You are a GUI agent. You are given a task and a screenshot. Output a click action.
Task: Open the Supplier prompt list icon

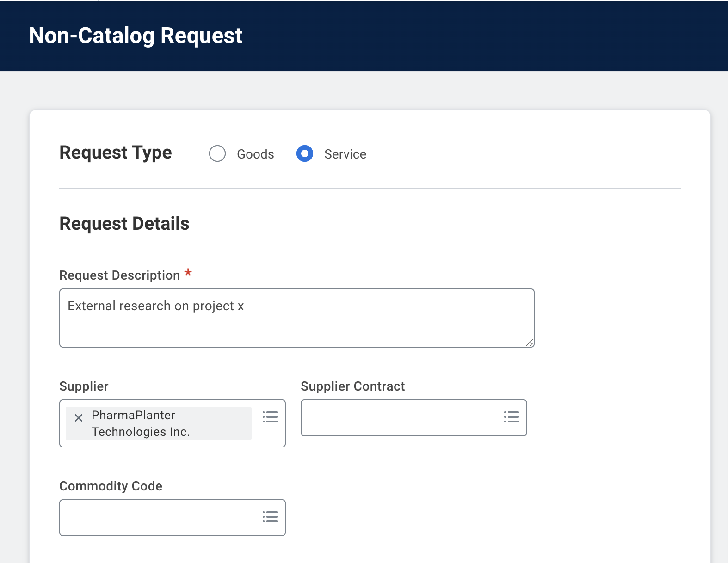[x=270, y=417]
